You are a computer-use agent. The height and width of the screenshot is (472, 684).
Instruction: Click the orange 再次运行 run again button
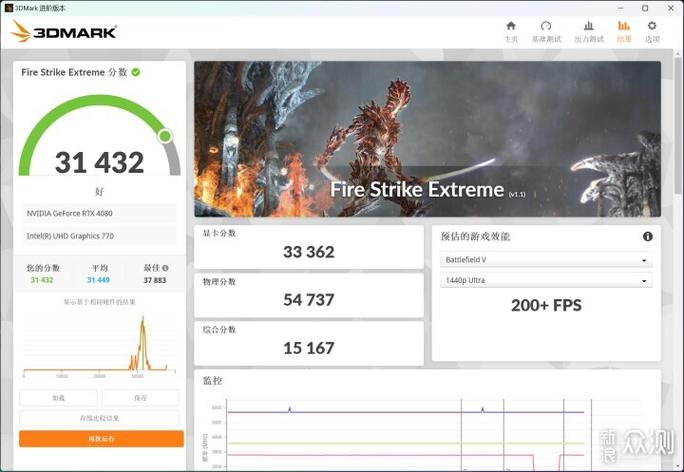click(101, 438)
